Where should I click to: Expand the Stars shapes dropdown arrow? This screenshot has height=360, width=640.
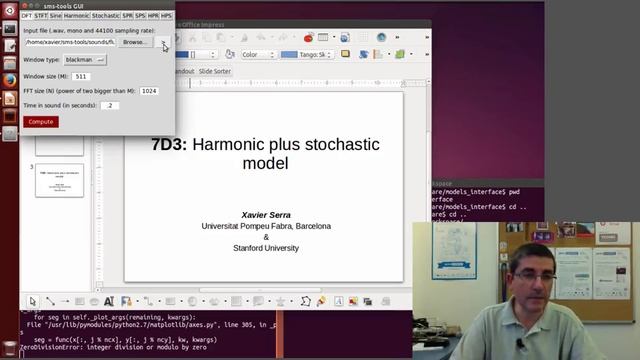(292, 302)
